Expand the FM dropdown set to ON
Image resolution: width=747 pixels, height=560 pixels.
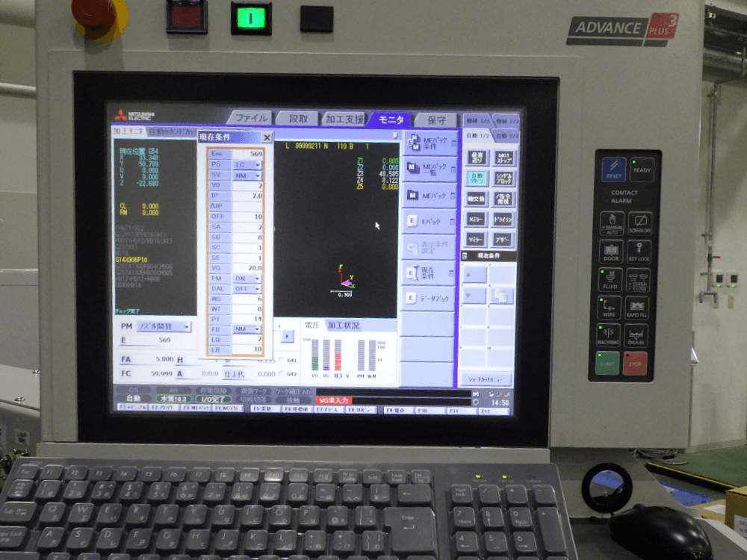pos(248,279)
